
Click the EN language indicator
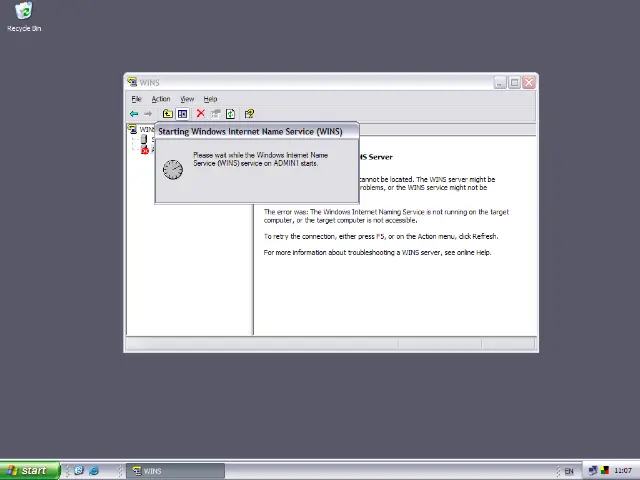pyautogui.click(x=569, y=471)
